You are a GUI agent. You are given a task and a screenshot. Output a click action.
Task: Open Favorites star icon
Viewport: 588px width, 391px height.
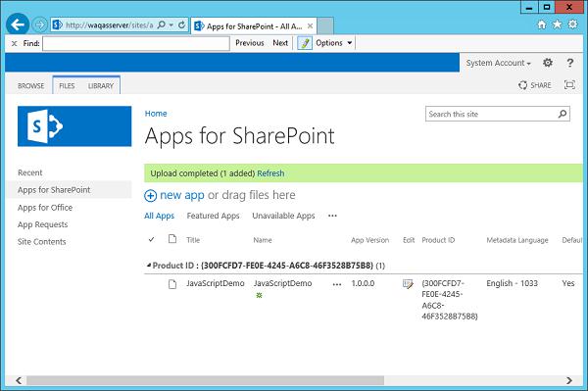pos(558,24)
